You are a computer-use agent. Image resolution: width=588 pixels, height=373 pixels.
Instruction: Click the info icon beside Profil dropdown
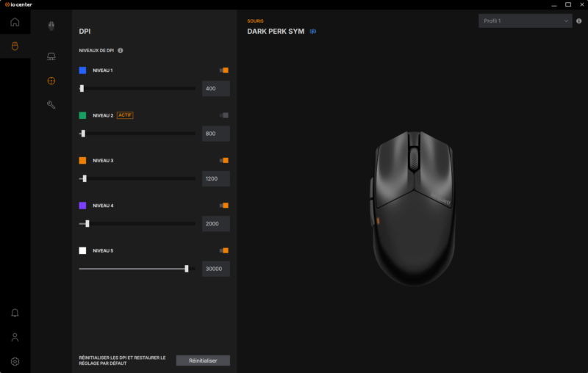pos(579,21)
